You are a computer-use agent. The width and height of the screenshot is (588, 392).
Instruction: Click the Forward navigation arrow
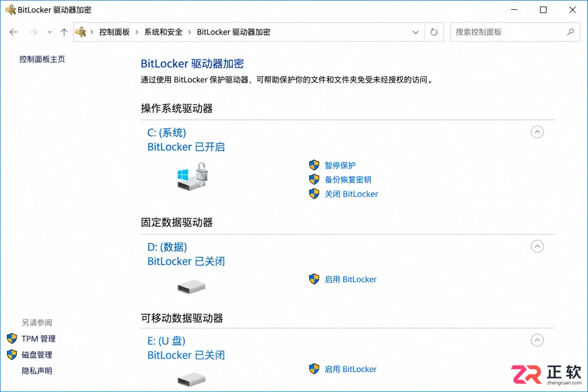[x=33, y=32]
